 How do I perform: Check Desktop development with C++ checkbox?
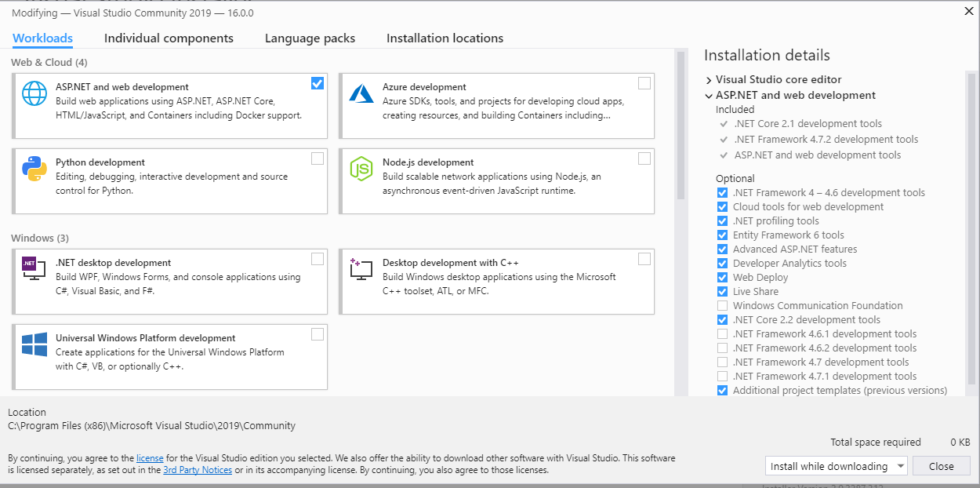[644, 259]
